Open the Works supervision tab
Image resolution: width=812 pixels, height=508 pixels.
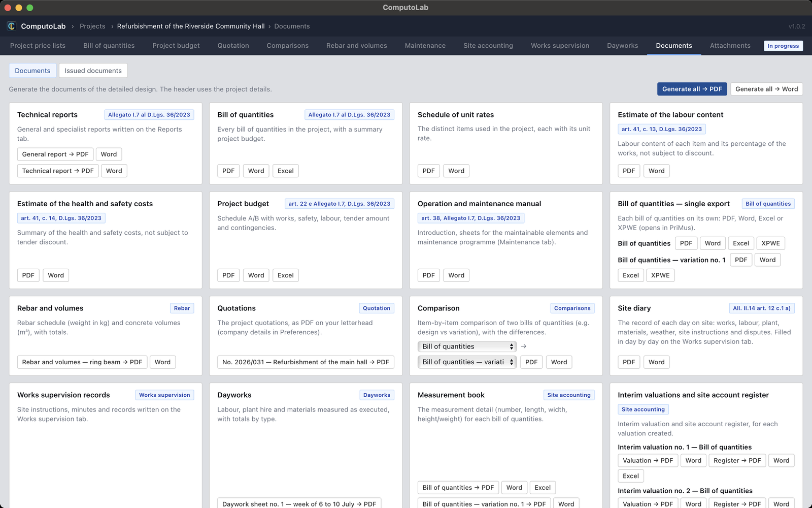pos(560,46)
